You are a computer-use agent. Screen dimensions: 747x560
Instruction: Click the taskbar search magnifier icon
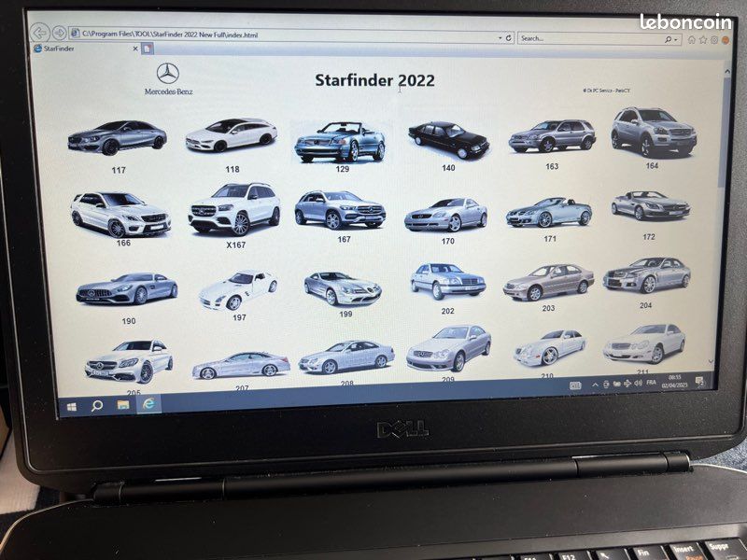(x=96, y=406)
